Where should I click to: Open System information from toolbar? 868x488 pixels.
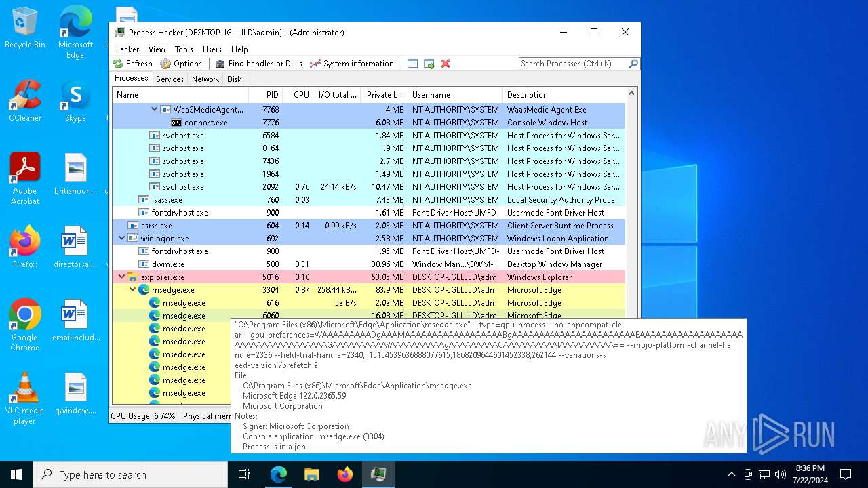(352, 64)
